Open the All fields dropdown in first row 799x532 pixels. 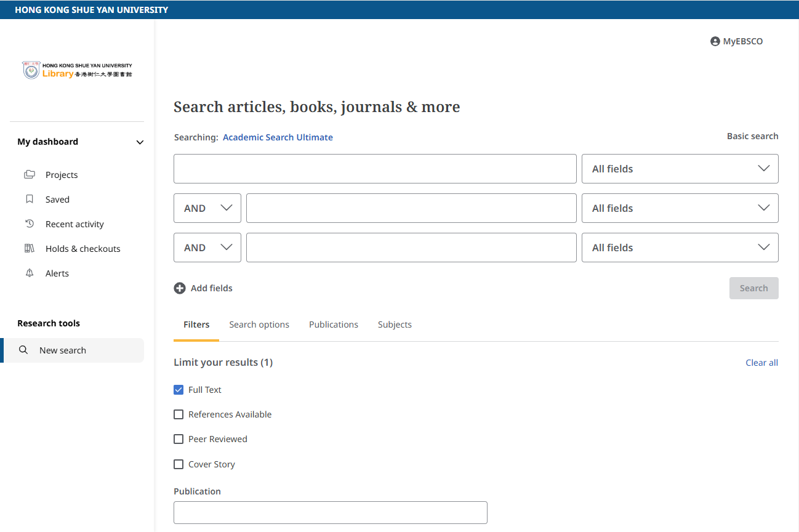(680, 169)
